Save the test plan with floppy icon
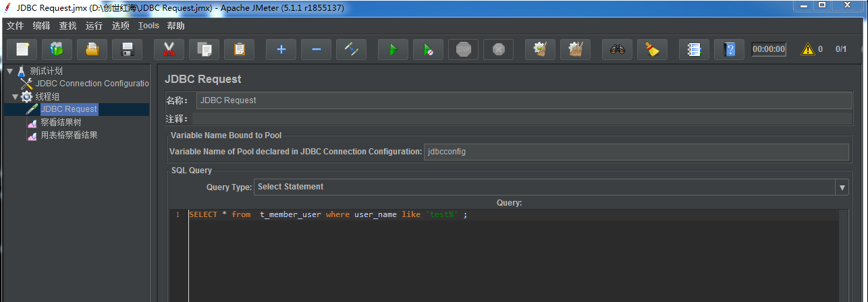 [127, 49]
